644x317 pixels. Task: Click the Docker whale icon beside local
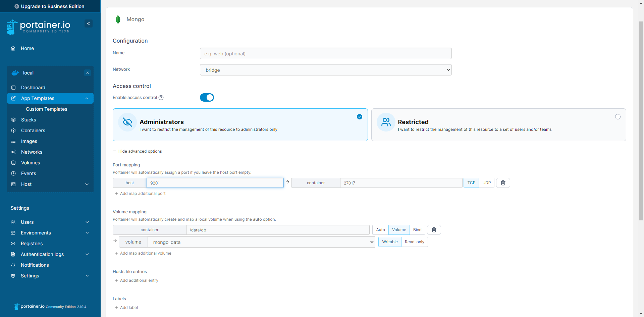click(x=15, y=73)
